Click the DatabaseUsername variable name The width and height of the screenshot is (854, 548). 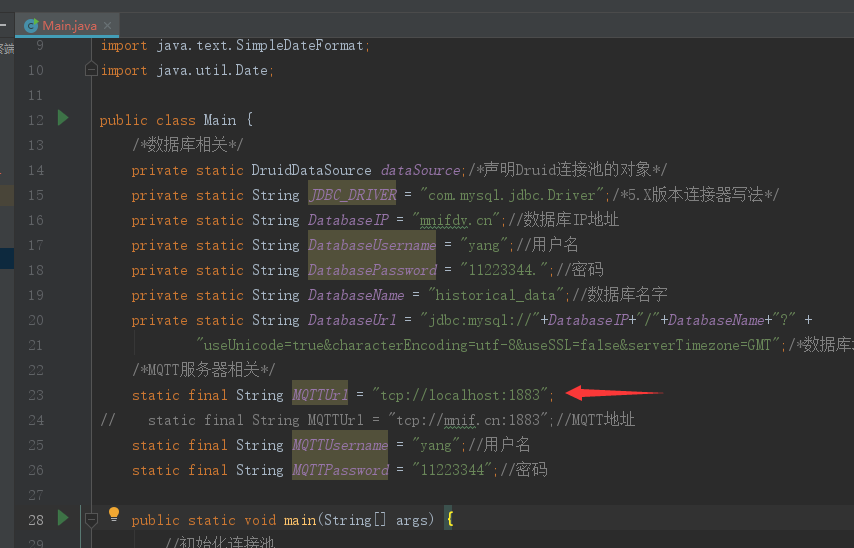[372, 245]
